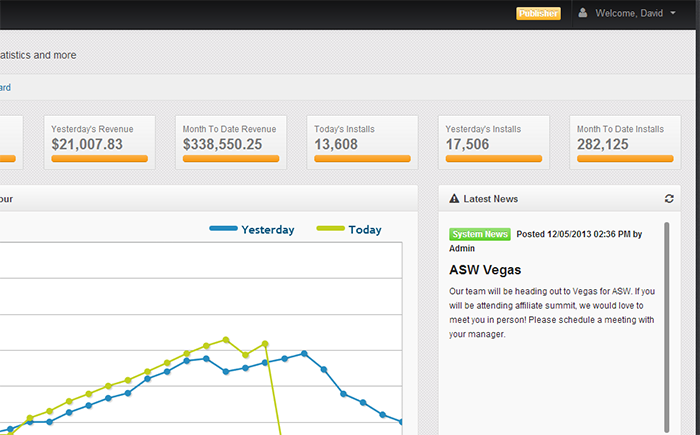Screen dimensions: 700x435
Task: Select the Yesterday's Installs stat card
Action: 494,142
